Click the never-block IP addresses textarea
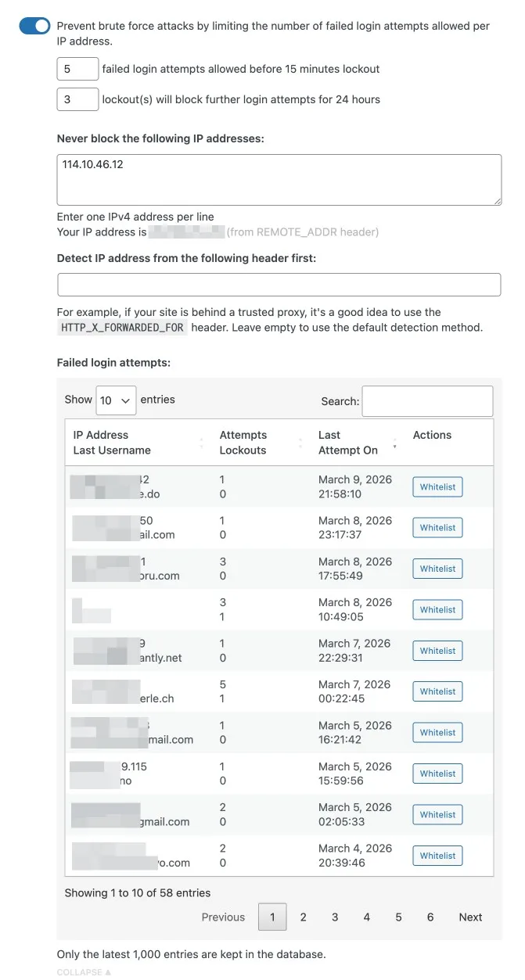 click(279, 180)
